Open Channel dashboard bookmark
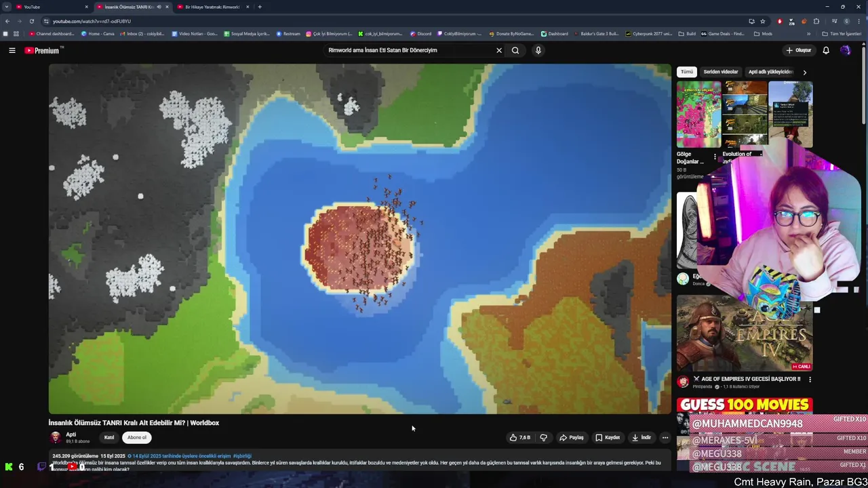This screenshot has width=868, height=488. (x=52, y=33)
